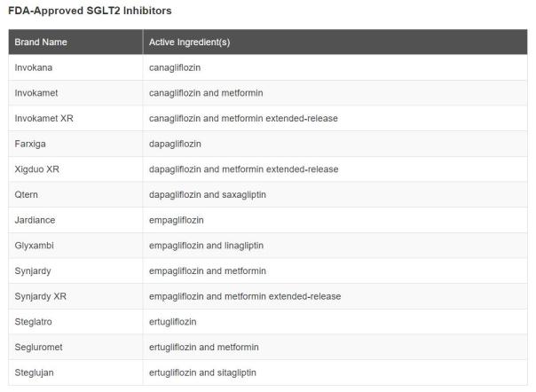Click the FDA-Approved SGLT2 Inhibitors heading

click(90, 11)
